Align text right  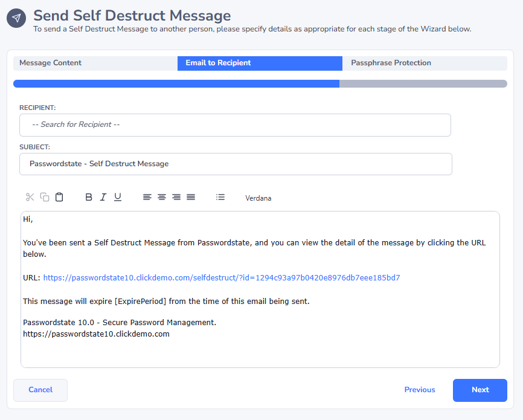tap(176, 197)
